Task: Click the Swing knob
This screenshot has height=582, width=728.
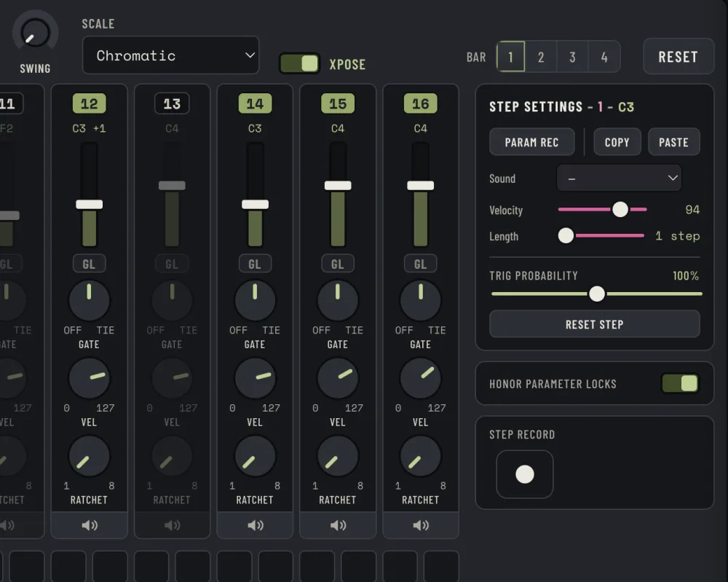Action: pyautogui.click(x=35, y=34)
